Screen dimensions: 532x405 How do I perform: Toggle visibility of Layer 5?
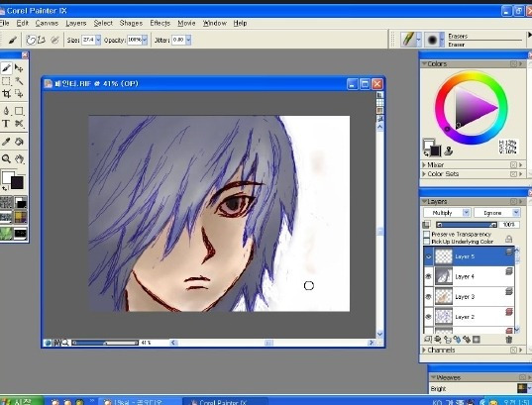pos(429,256)
